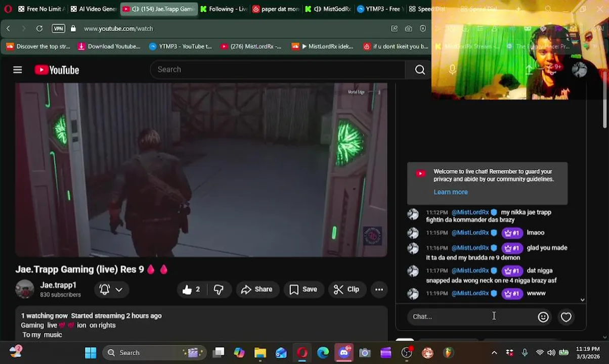Open Task View on taskbar
The height and width of the screenshot is (364, 609).
219,353
